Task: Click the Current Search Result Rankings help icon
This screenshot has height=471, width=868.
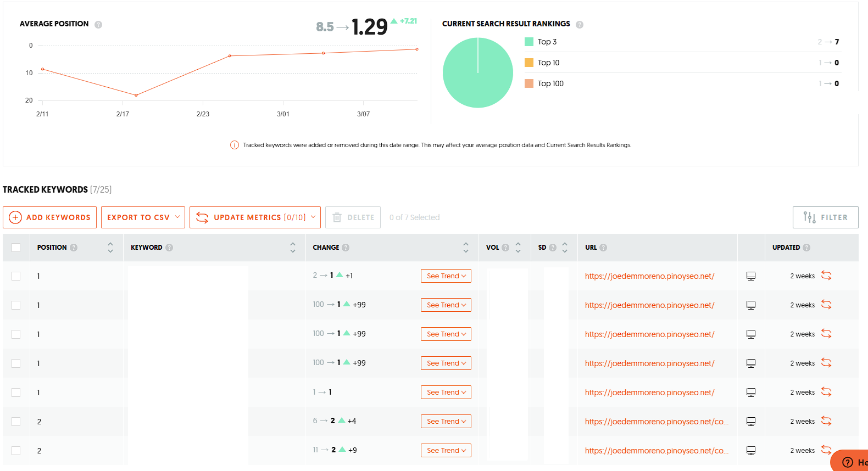Action: tap(580, 24)
